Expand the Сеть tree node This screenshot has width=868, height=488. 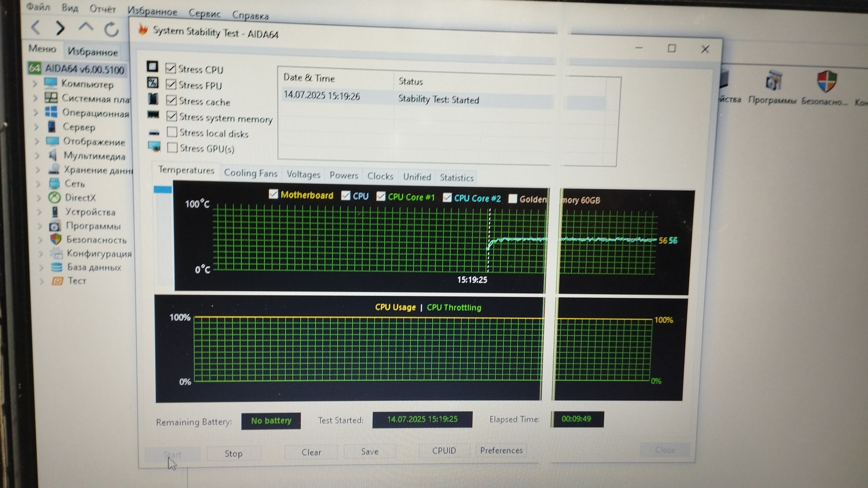point(38,184)
